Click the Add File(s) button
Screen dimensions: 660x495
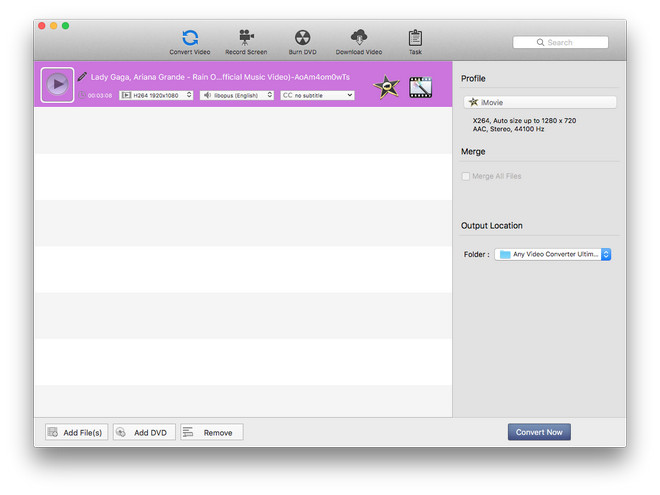76,432
